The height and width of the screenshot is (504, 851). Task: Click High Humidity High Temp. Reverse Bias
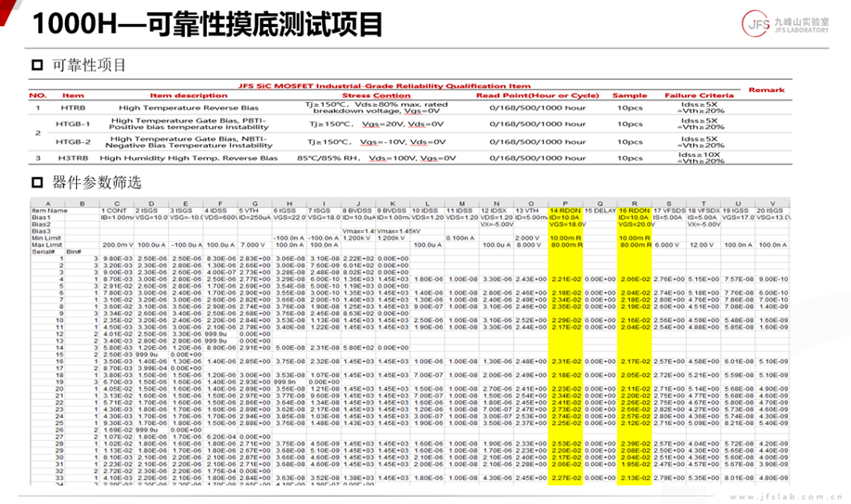click(188, 158)
